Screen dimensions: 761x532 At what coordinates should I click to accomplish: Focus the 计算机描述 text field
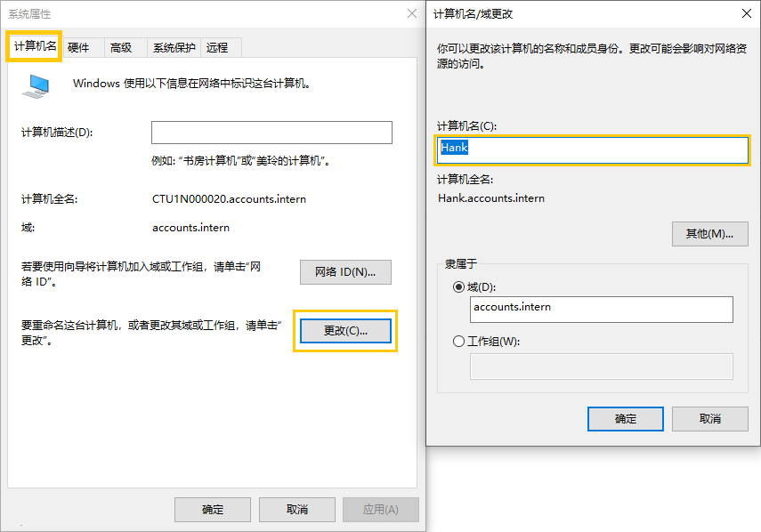pos(271,133)
